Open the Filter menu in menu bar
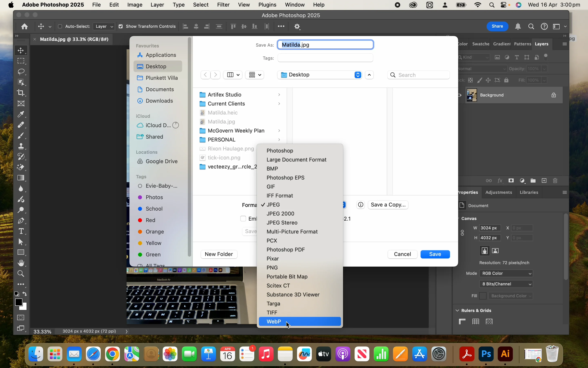Screen dimensions: 588x368 tap(223, 5)
